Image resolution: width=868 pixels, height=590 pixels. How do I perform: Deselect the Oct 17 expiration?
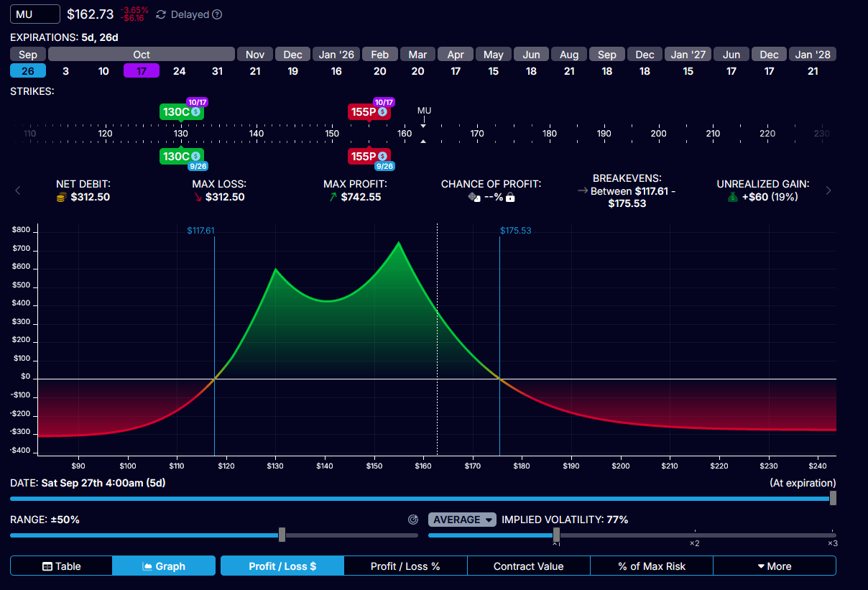click(x=141, y=71)
